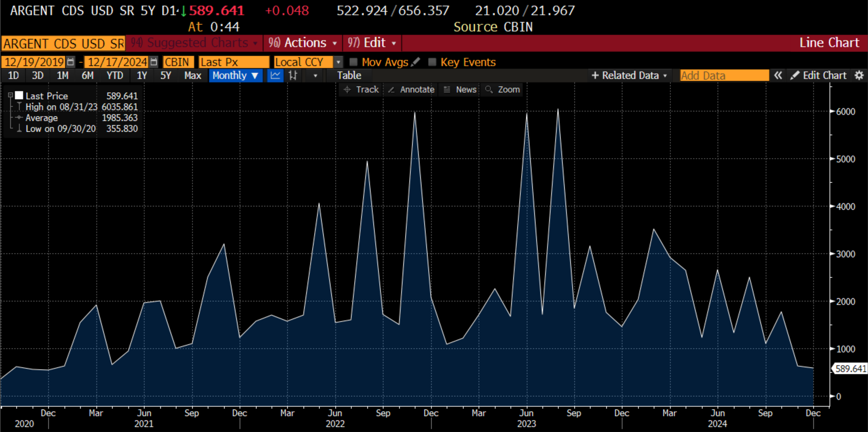Screen dimensions: 868x432
Task: Select the Max time range
Action: pos(192,76)
